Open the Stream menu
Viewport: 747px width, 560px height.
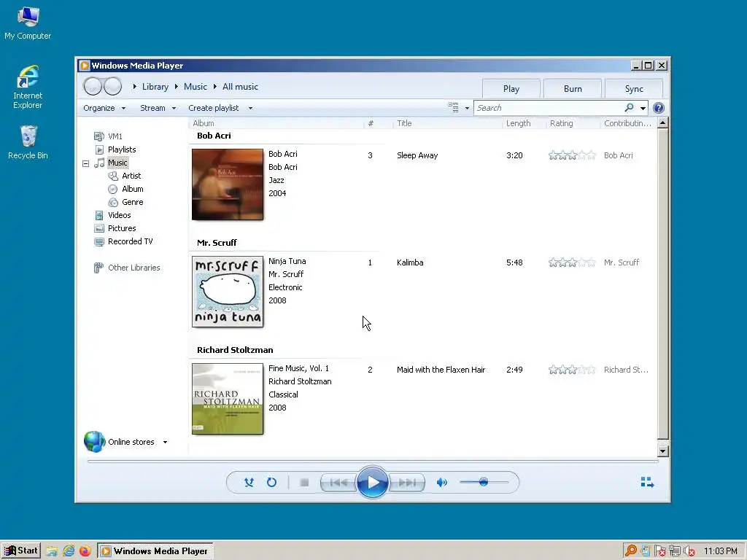click(158, 108)
